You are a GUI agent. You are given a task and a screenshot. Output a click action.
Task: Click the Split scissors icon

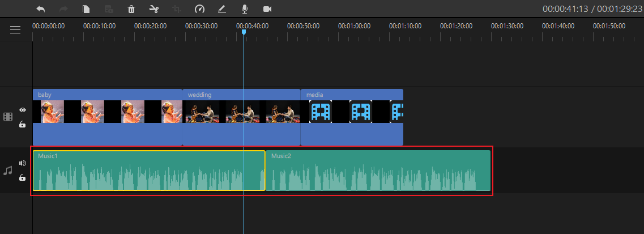pyautogui.click(x=154, y=9)
